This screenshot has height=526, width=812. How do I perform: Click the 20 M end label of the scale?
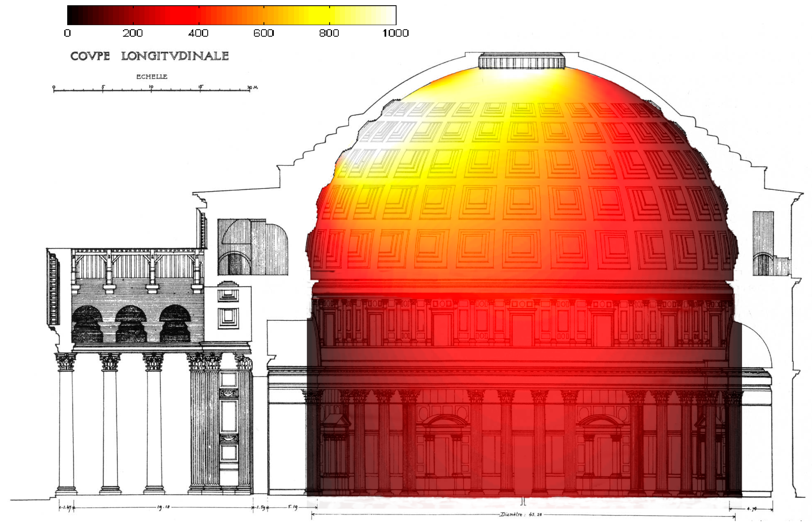tap(252, 88)
